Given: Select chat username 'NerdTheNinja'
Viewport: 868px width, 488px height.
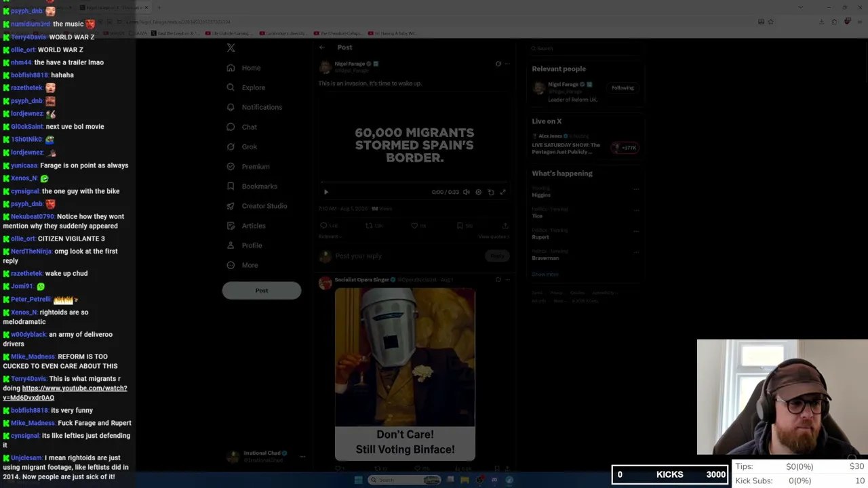Looking at the screenshot, I should [x=31, y=251].
